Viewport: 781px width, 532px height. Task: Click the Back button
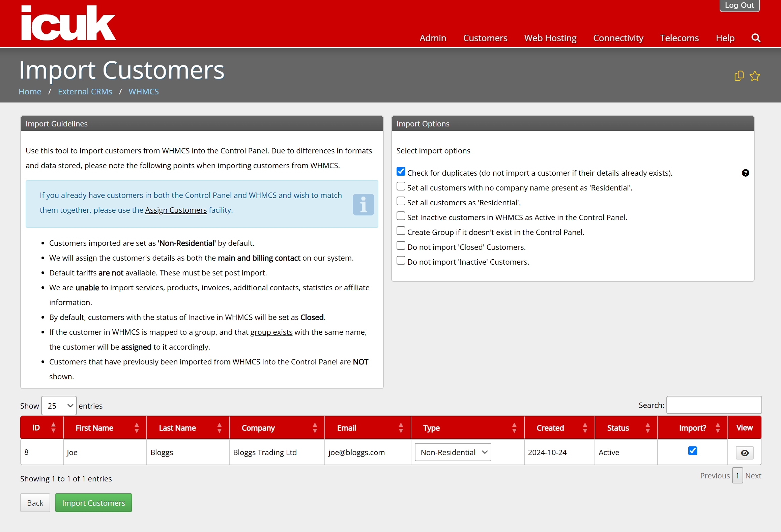35,503
